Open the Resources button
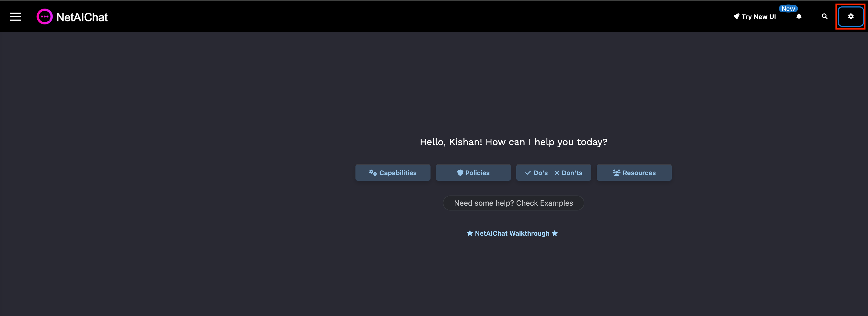The width and height of the screenshot is (868, 316). (x=634, y=173)
